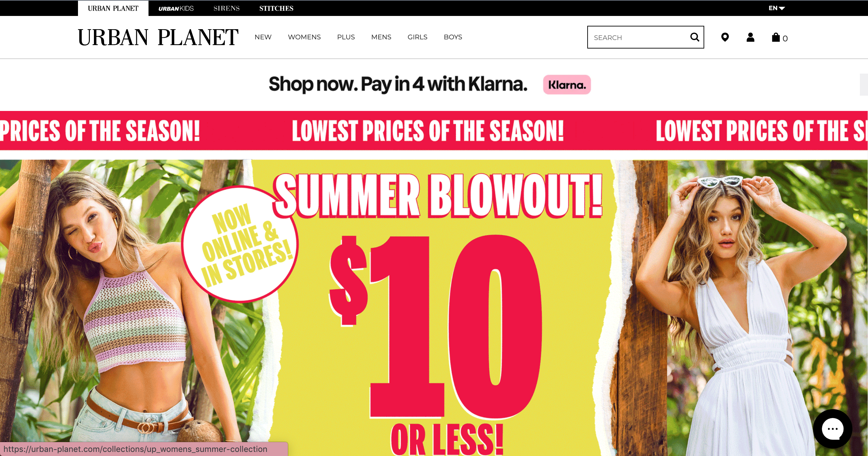Click the search magnifier icon

[x=694, y=37]
